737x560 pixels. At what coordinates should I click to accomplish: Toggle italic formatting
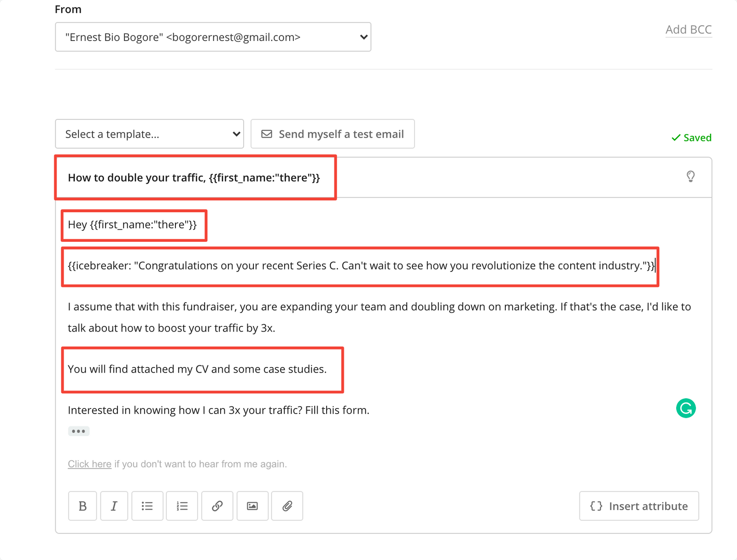click(x=114, y=506)
